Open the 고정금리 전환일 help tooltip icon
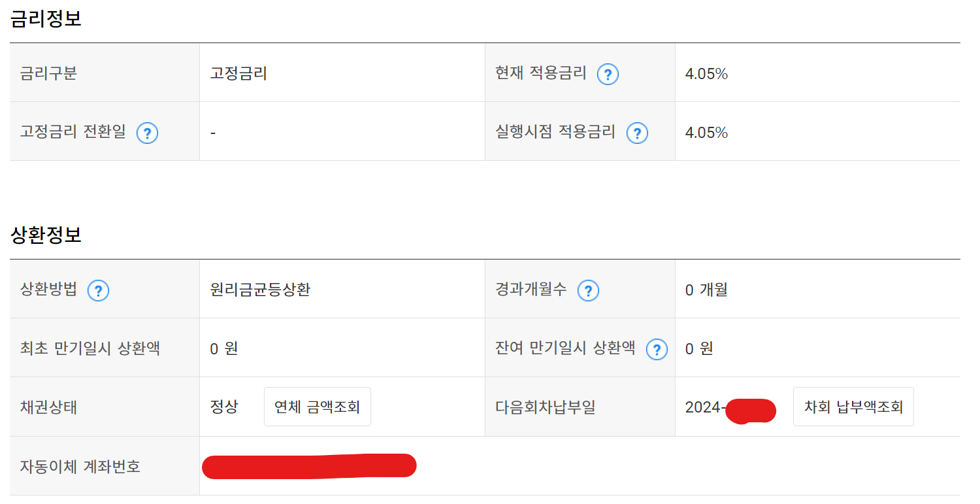Viewport: 980px width, 504px height. pos(147,133)
